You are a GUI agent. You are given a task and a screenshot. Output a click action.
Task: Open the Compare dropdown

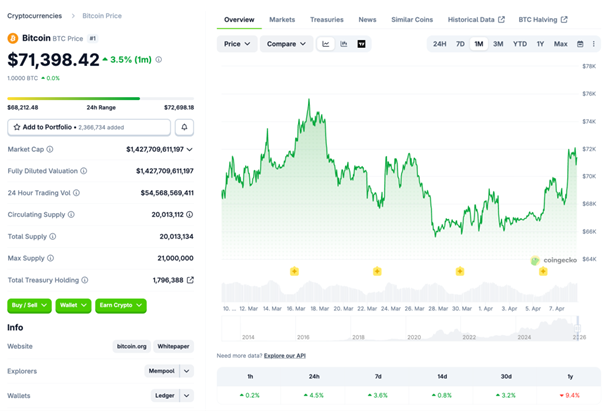286,44
